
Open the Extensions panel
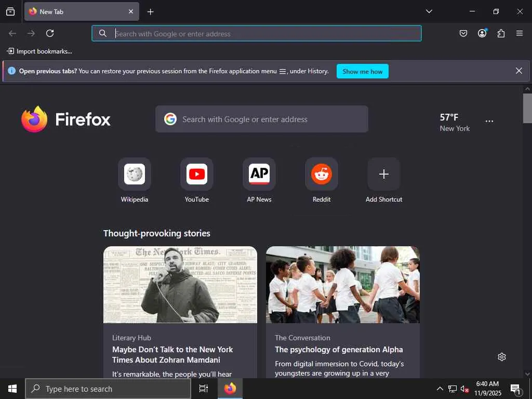click(x=501, y=33)
